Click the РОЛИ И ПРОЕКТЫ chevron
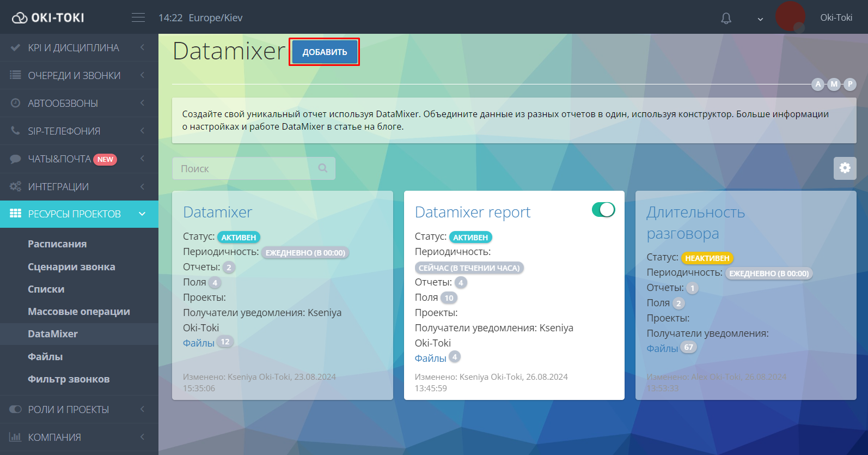This screenshot has height=455, width=868. click(x=142, y=409)
